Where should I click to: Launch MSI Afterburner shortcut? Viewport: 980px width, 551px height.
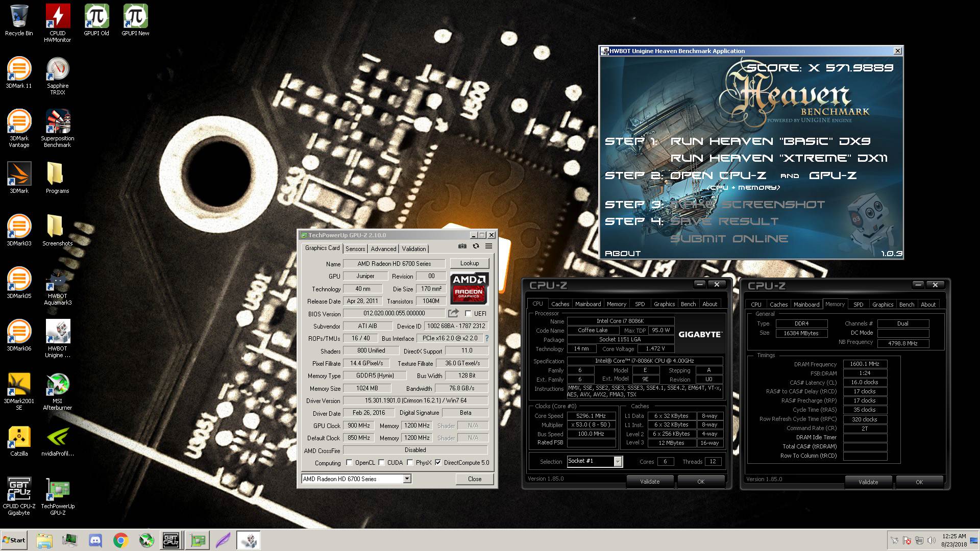click(57, 391)
